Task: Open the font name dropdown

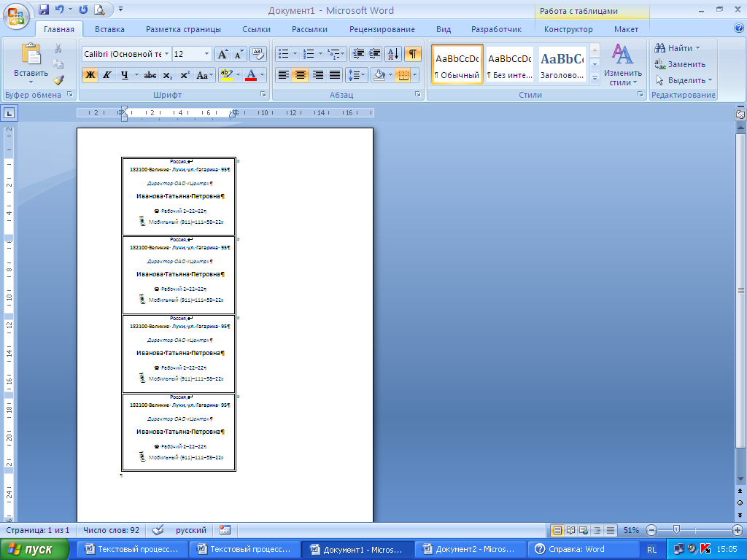Action: [167, 54]
